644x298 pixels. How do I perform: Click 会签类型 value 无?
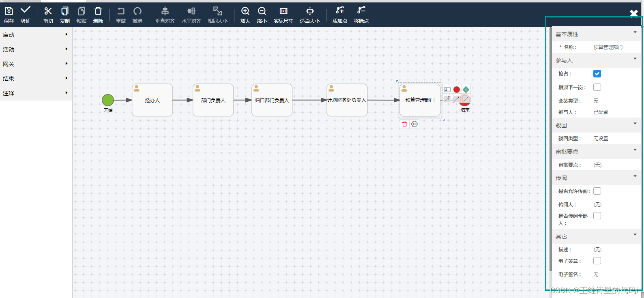click(x=596, y=101)
